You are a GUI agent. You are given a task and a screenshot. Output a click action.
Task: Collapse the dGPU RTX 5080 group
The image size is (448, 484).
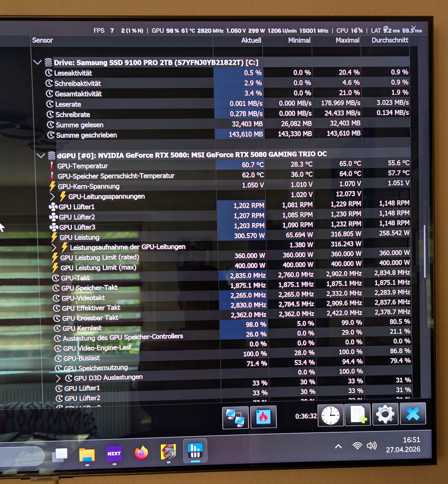[x=41, y=155]
